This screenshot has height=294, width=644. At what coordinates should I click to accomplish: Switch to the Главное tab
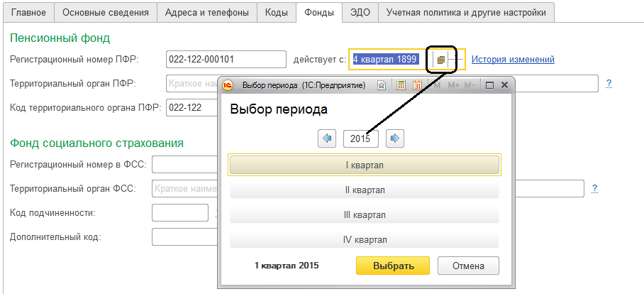(x=28, y=13)
